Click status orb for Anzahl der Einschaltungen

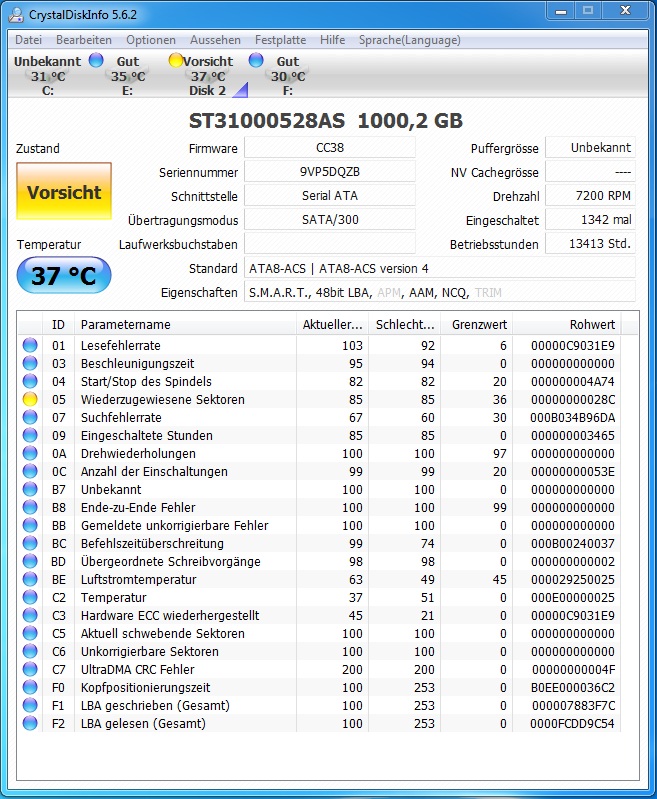click(x=30, y=471)
